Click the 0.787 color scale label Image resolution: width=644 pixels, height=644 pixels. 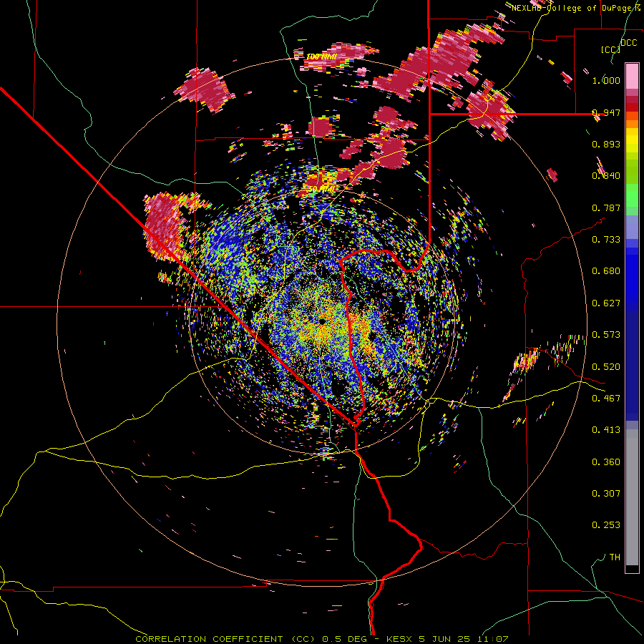[606, 208]
